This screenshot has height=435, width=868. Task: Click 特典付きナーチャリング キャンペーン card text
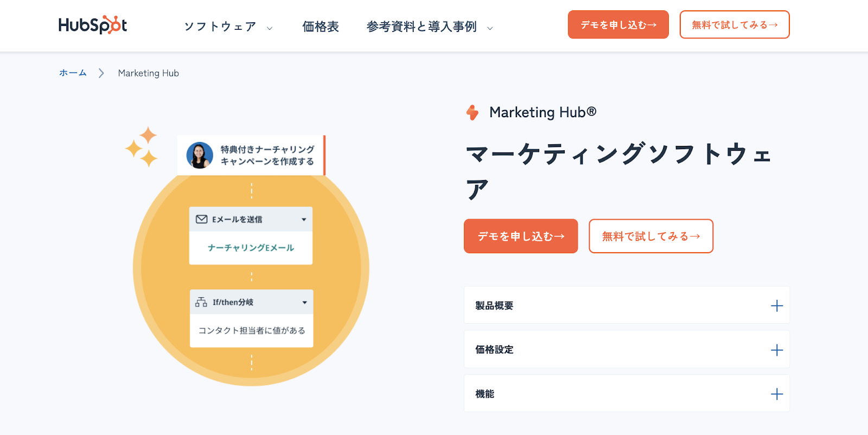(x=267, y=155)
